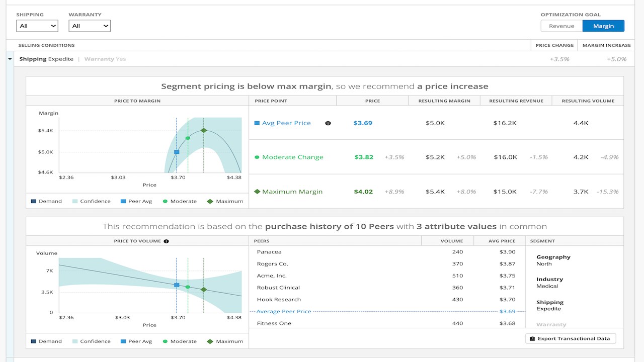Click Moderate legend item in margin chart
Viewport: 644px width, 362px height.
[x=180, y=201]
